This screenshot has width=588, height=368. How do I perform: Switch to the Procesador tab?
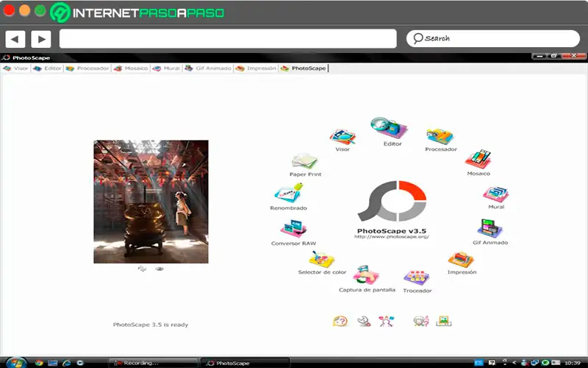[87, 68]
